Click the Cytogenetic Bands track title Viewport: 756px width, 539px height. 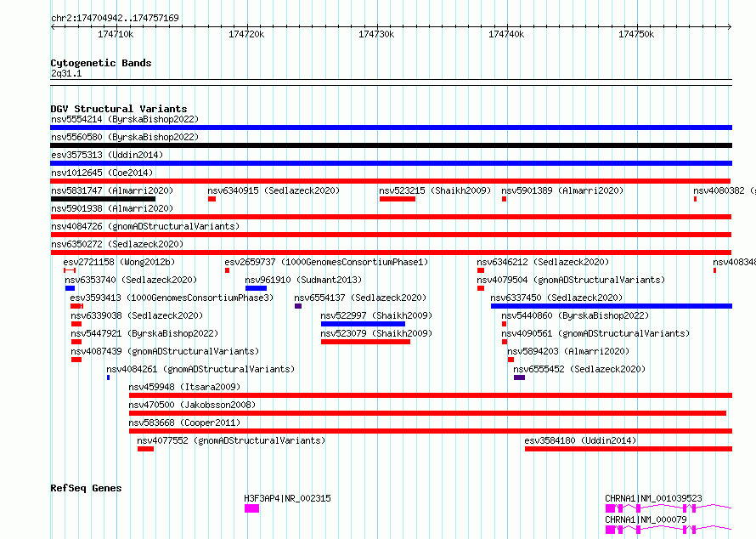click(x=101, y=63)
